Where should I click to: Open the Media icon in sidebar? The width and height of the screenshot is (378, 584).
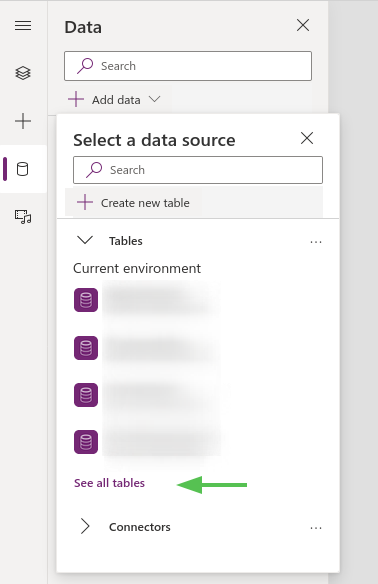23,217
